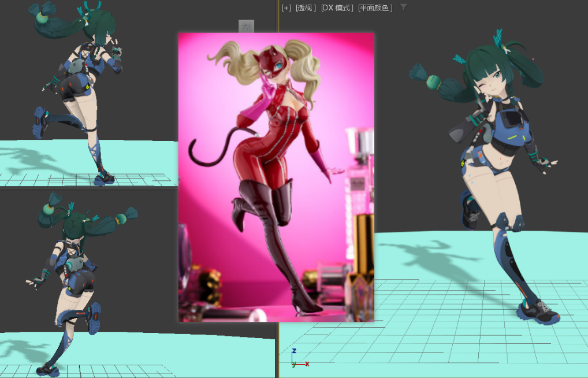Open the 透视 point-of-view menu
The height and width of the screenshot is (378, 588).
point(306,8)
